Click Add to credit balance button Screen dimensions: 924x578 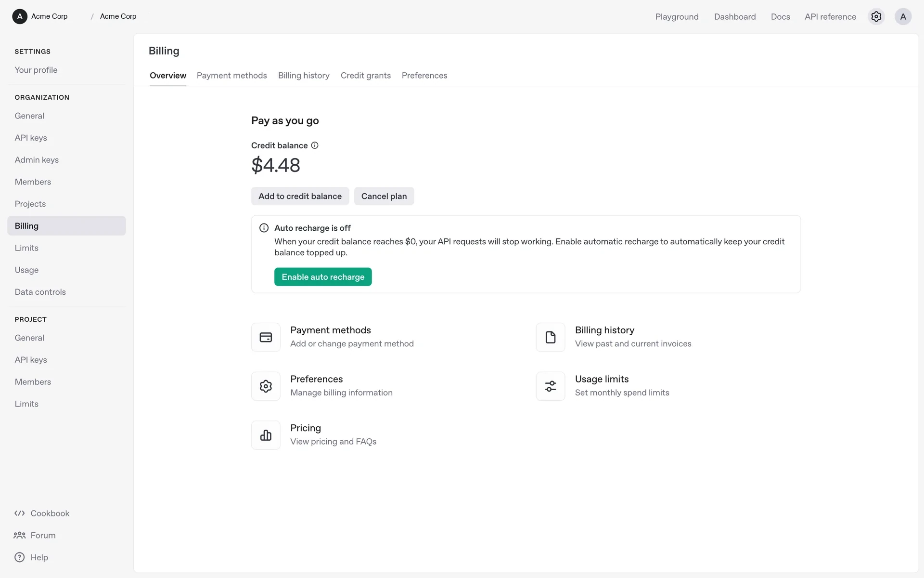(300, 196)
